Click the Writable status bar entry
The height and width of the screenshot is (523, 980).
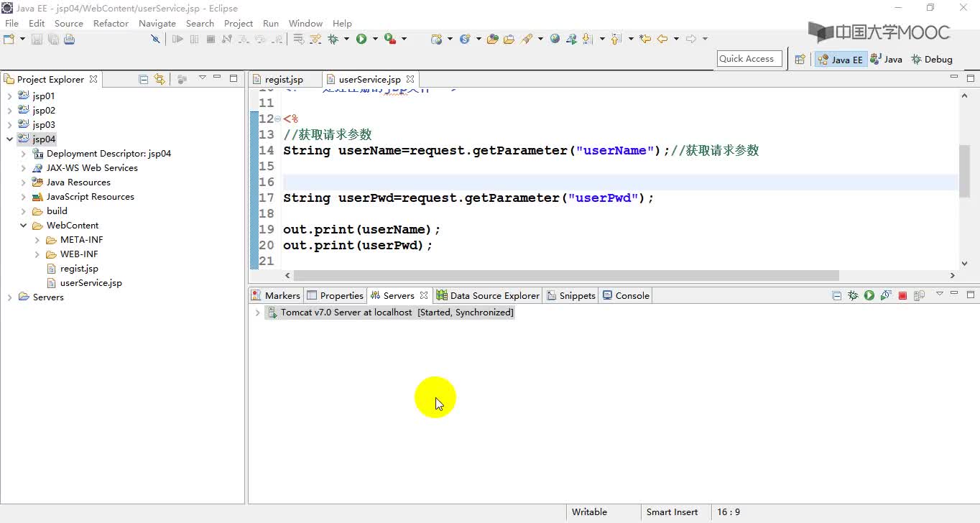click(589, 512)
